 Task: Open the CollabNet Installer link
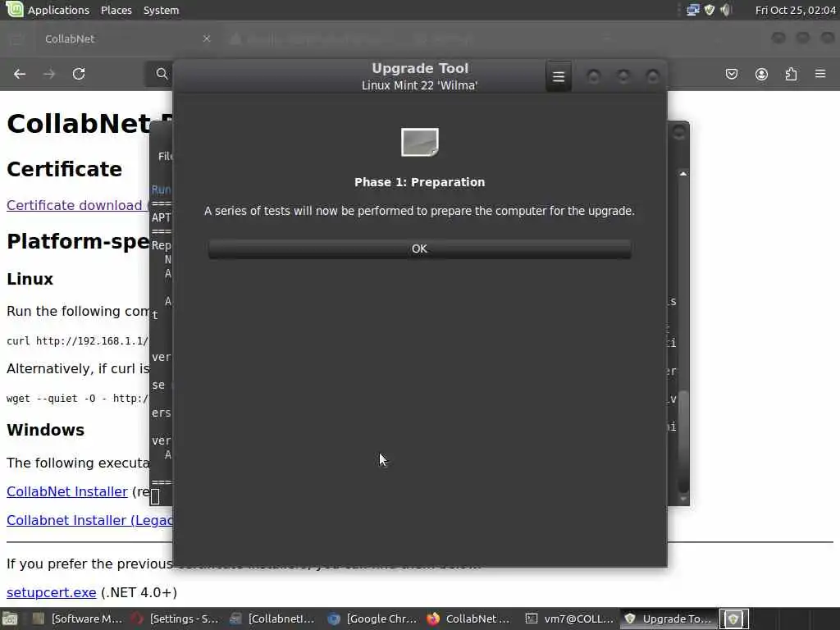point(67,491)
